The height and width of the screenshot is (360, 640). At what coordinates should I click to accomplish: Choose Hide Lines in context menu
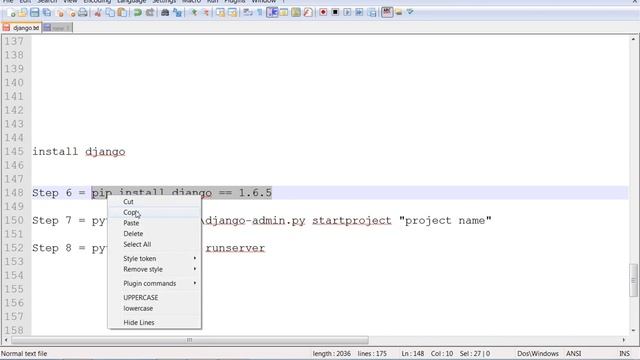tap(154, 322)
